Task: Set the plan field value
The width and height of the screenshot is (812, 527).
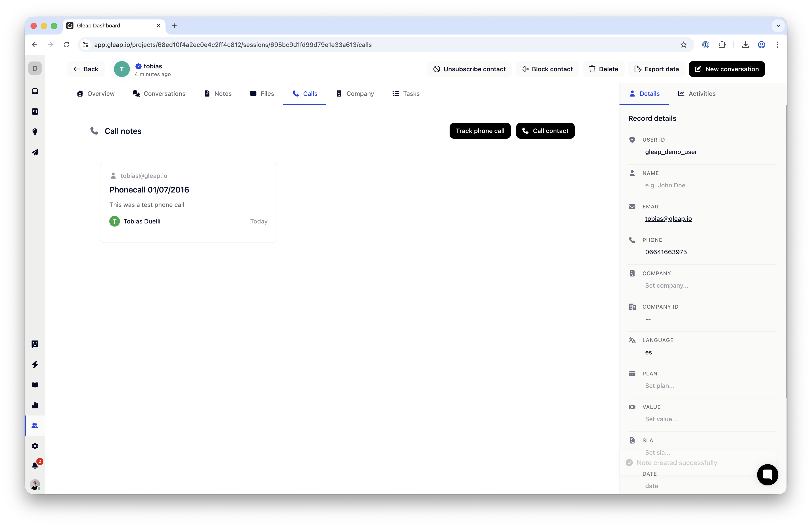Action: click(x=660, y=386)
